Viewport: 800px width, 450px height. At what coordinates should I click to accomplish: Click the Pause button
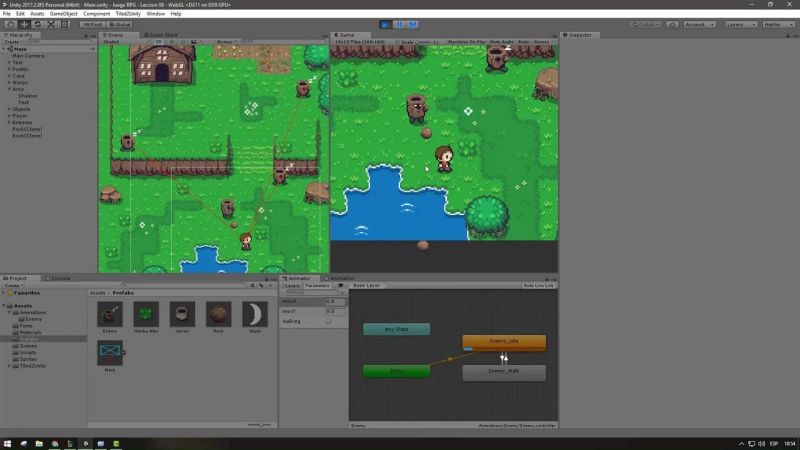click(399, 24)
